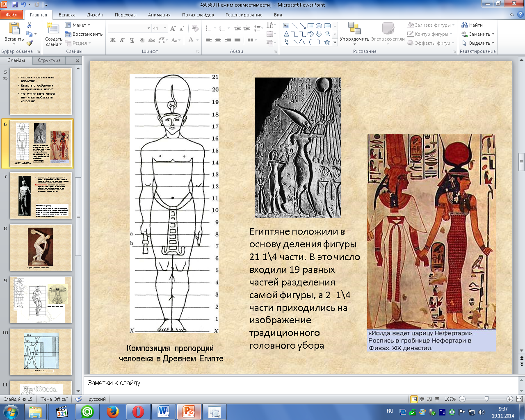Select the five-point star shape
Viewport: 525px width, 420px height.
(x=327, y=42)
